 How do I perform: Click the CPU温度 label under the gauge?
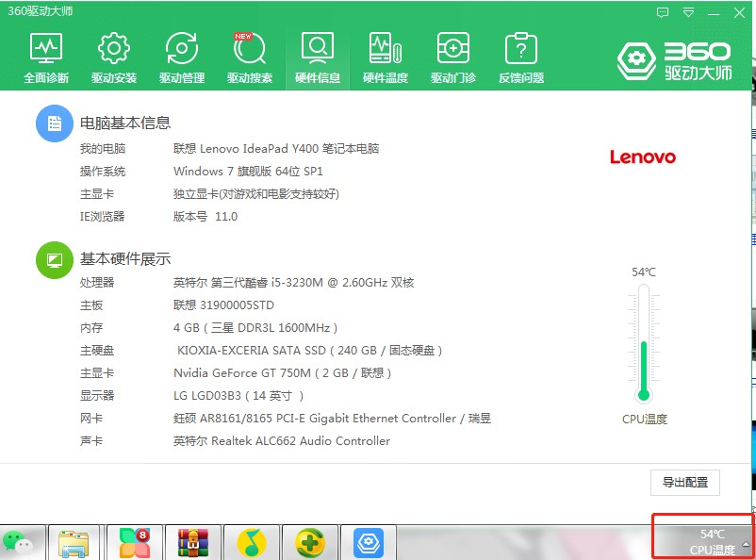tap(645, 420)
